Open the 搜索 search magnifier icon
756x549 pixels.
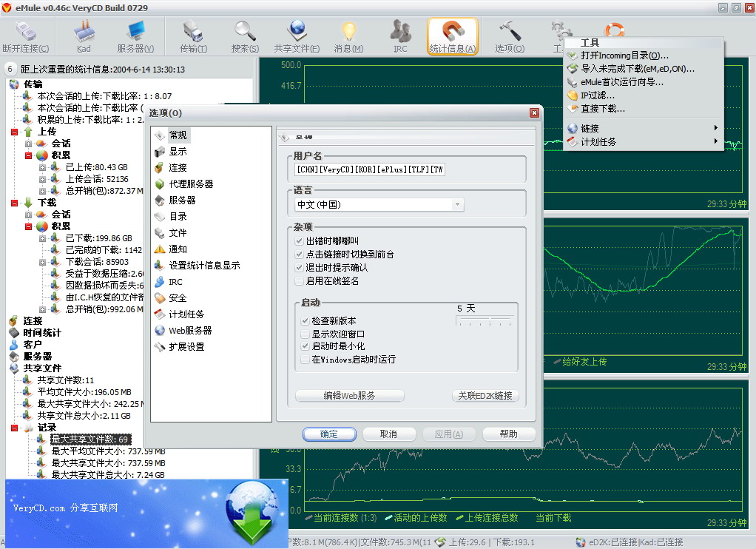[x=245, y=37]
